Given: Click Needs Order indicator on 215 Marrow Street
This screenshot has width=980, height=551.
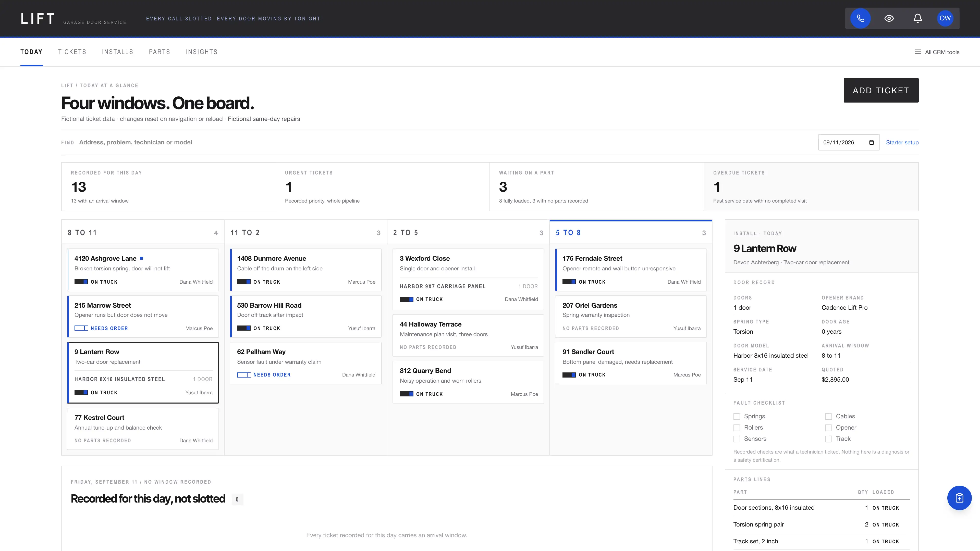Looking at the screenshot, I should [101, 328].
